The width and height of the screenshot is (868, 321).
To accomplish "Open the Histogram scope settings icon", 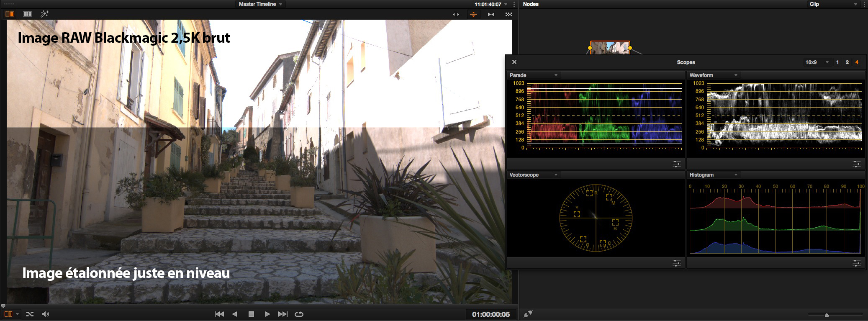I will [856, 263].
